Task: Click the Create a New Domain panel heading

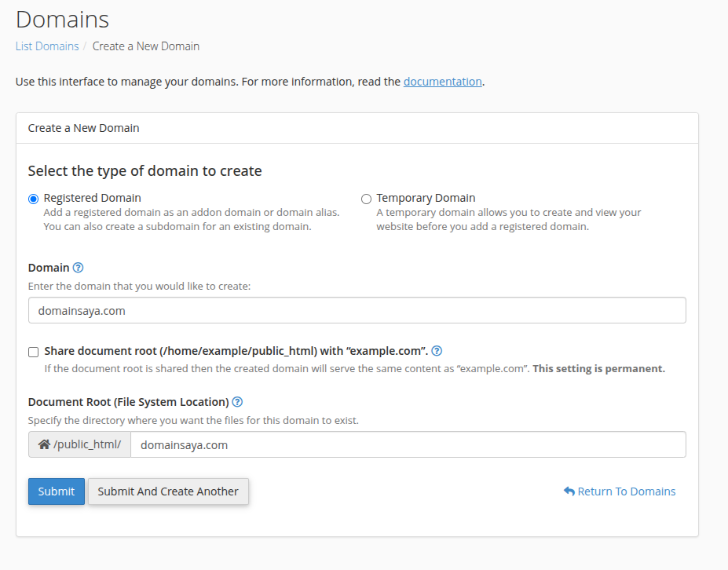Action: [x=84, y=127]
